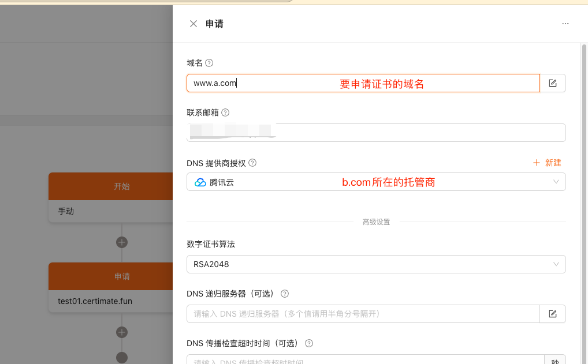Expand the 腾讯云 DNS provider dropdown
This screenshot has width=588, height=364.
tap(376, 182)
